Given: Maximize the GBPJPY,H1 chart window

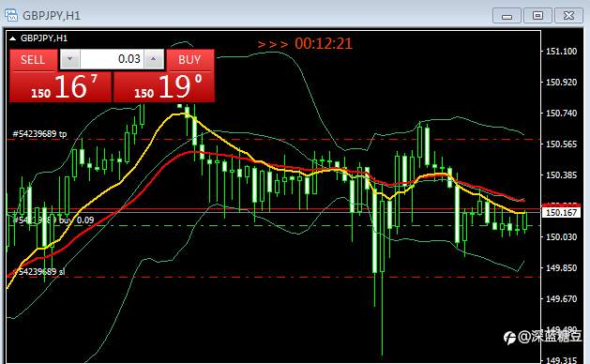Looking at the screenshot, I should [537, 16].
